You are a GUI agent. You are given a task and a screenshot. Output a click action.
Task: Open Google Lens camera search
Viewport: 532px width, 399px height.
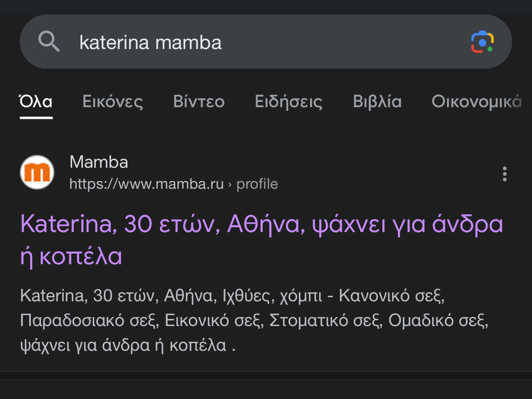tap(482, 42)
